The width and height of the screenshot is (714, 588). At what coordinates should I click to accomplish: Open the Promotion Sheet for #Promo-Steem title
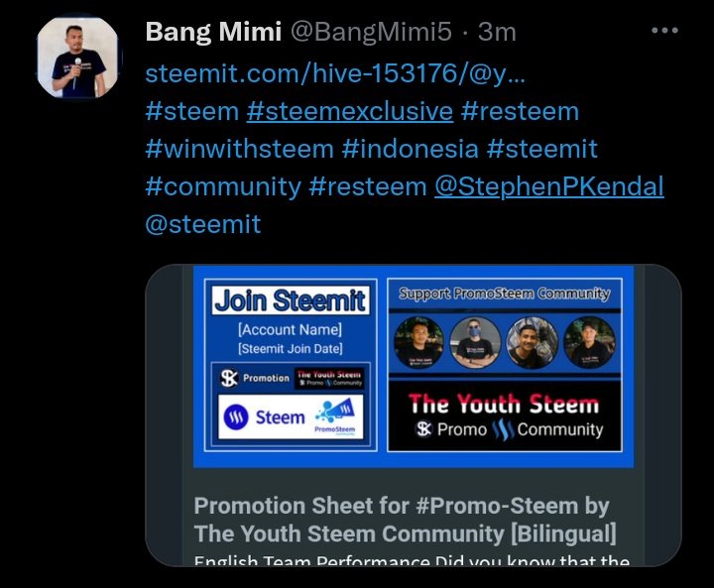point(406,520)
